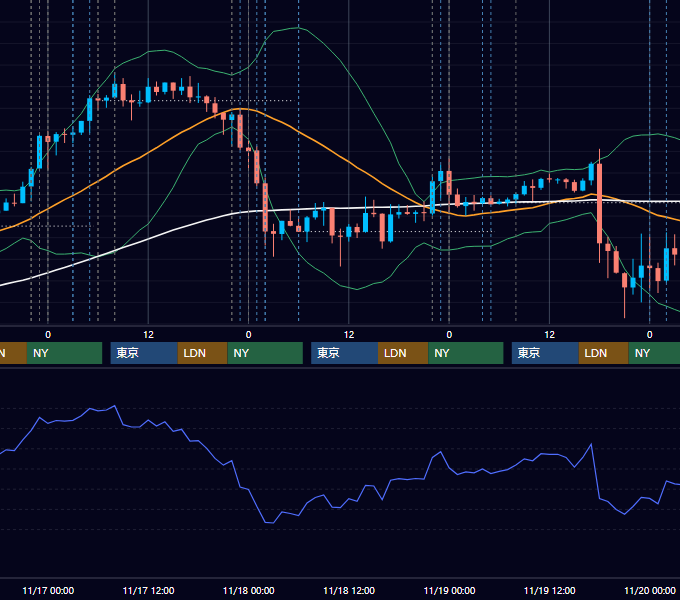The image size is (680, 600).
Task: Click the large red candle after 11/19 12:00
Action: [599, 203]
